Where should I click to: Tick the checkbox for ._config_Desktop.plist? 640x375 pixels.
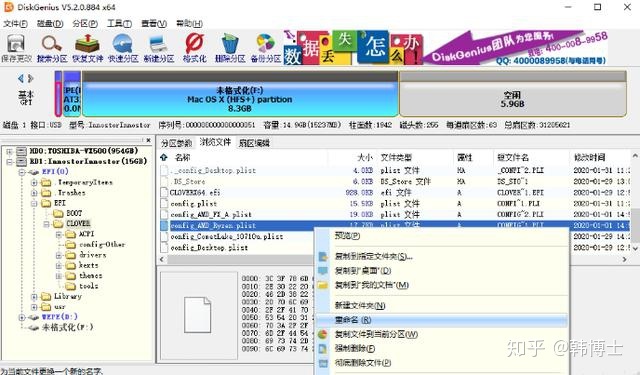[x=164, y=170]
